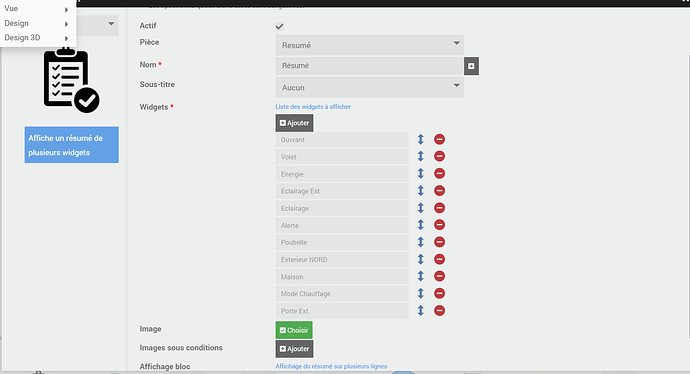The image size is (690, 374).
Task: Click 'Liste des widgets à afficher' text
Action: [x=313, y=106]
